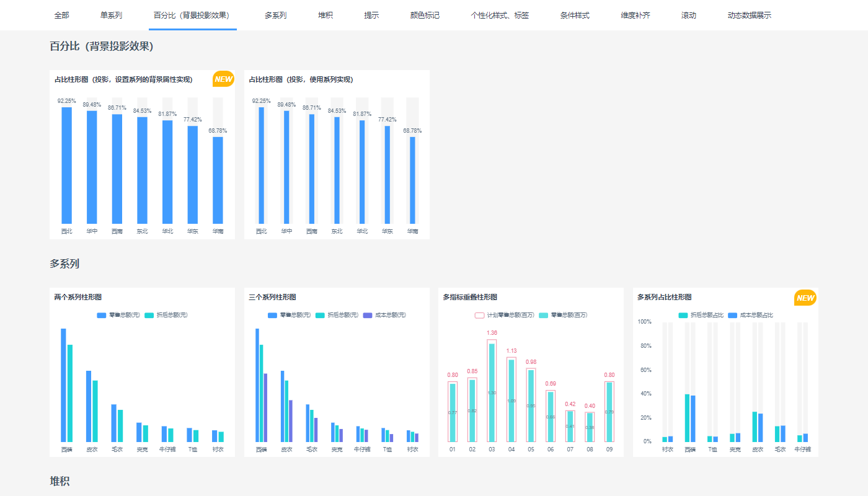Open the 多指标重叠柱形图 chart title
This screenshot has height=496, width=868.
pos(470,297)
